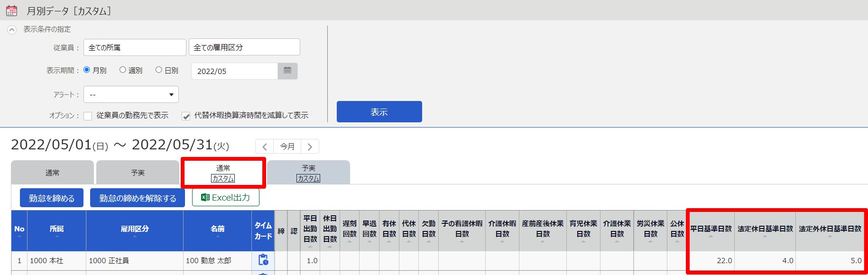
Task: Click the 2022/05 date field
Action: click(234, 71)
